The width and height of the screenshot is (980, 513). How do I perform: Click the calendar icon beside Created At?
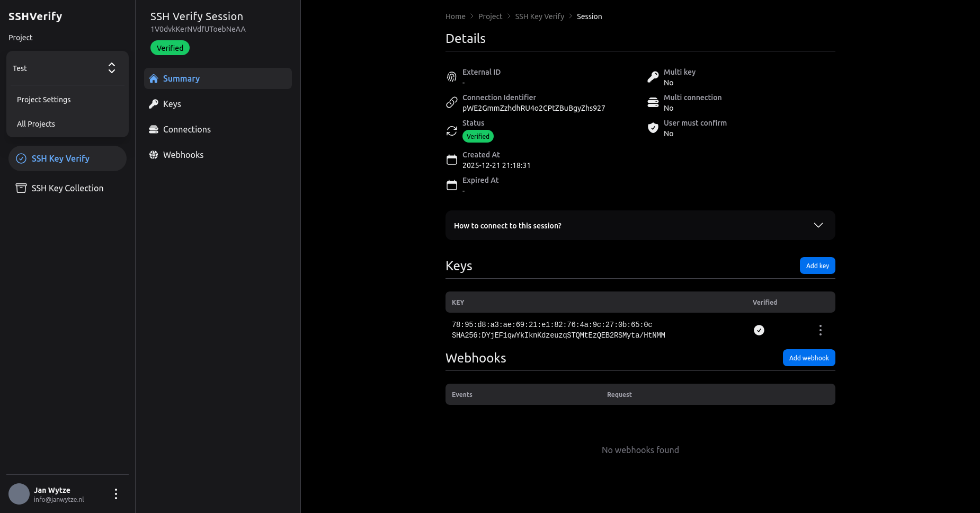(452, 159)
